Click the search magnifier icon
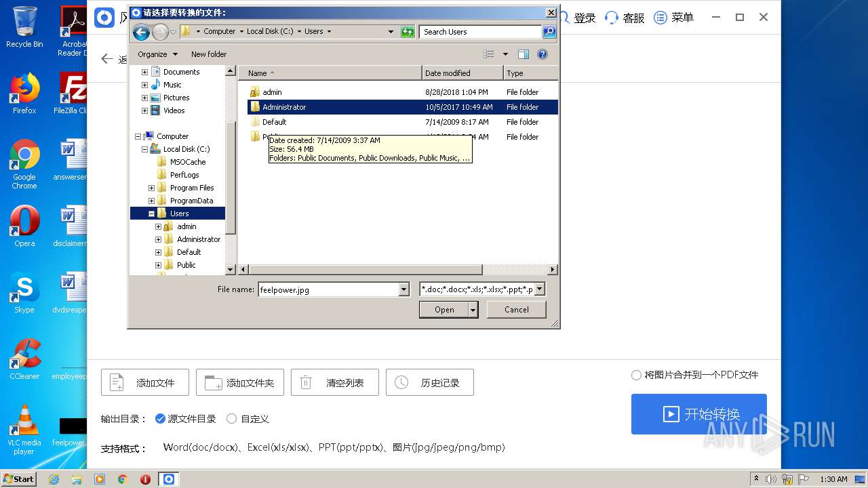The height and width of the screenshot is (488, 868). click(549, 32)
